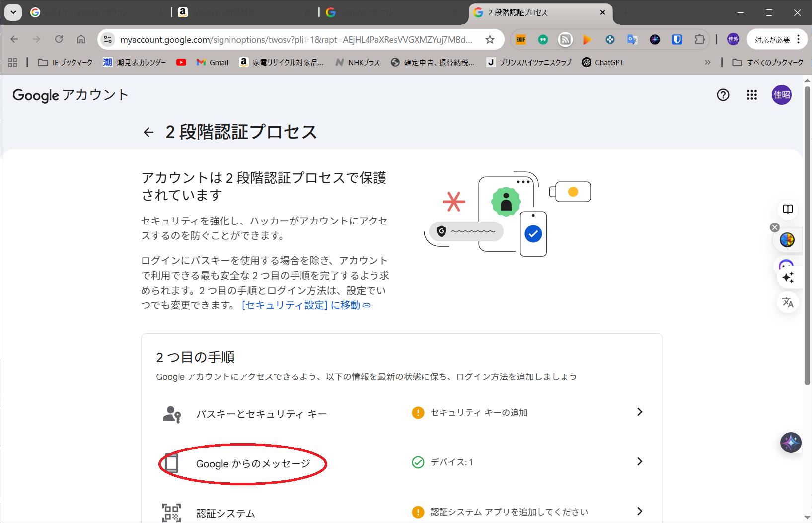Click the Google Account help icon
The image size is (812, 523).
pyautogui.click(x=723, y=95)
